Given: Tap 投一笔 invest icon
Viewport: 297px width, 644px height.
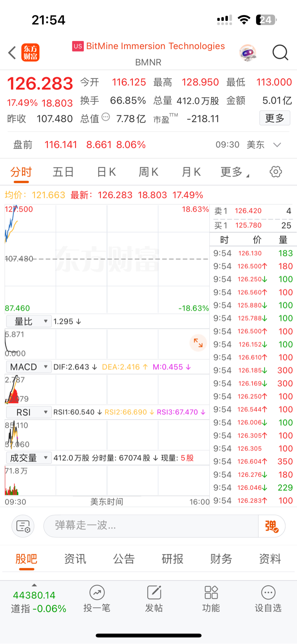Looking at the screenshot, I should [97, 598].
